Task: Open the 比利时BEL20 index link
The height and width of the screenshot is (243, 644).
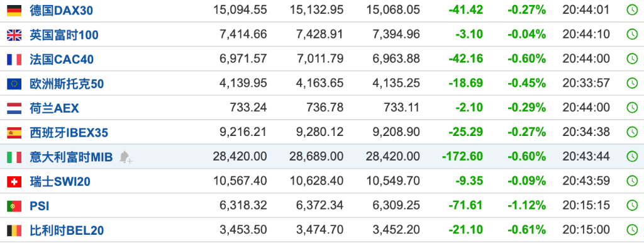Action: (67, 230)
